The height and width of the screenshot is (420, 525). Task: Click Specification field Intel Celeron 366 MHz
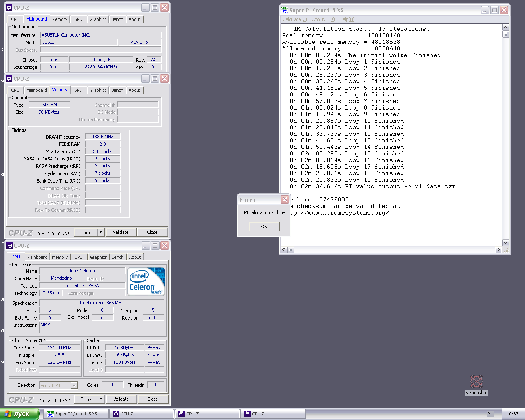(102, 303)
